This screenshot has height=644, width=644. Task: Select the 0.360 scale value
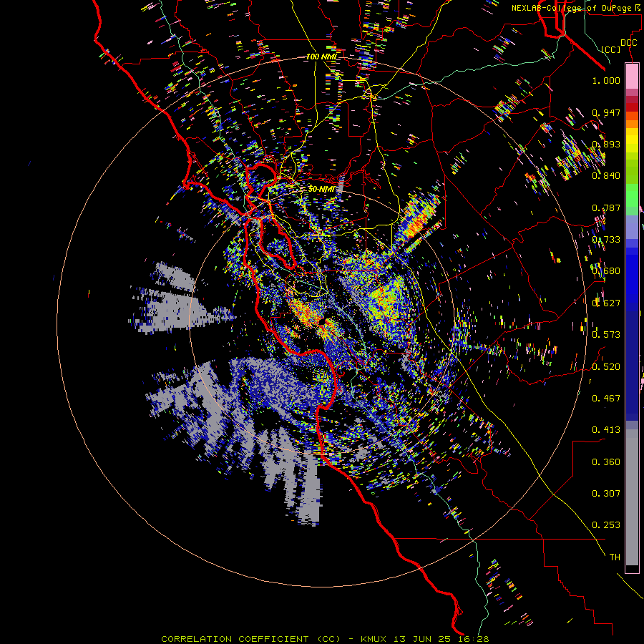(x=606, y=462)
